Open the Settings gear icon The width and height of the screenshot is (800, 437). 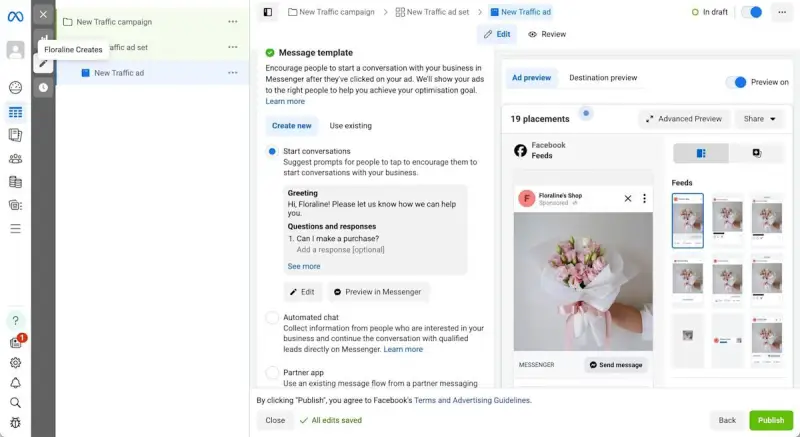15,363
